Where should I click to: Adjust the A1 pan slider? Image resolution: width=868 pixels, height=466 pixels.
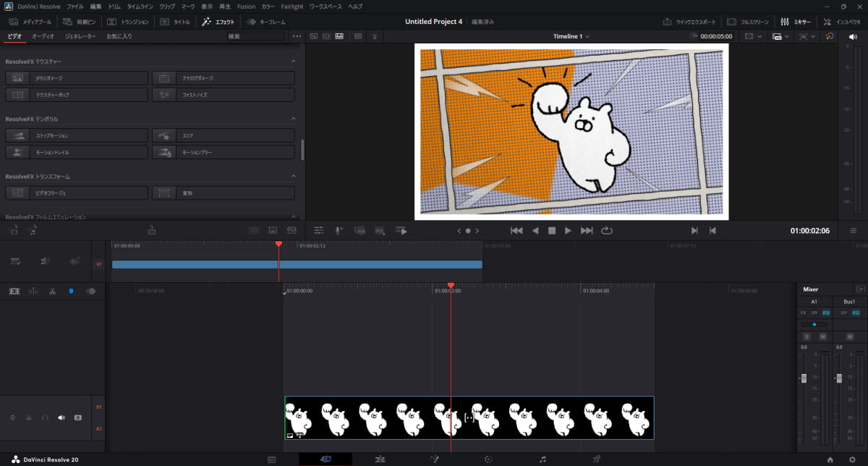[x=814, y=324]
